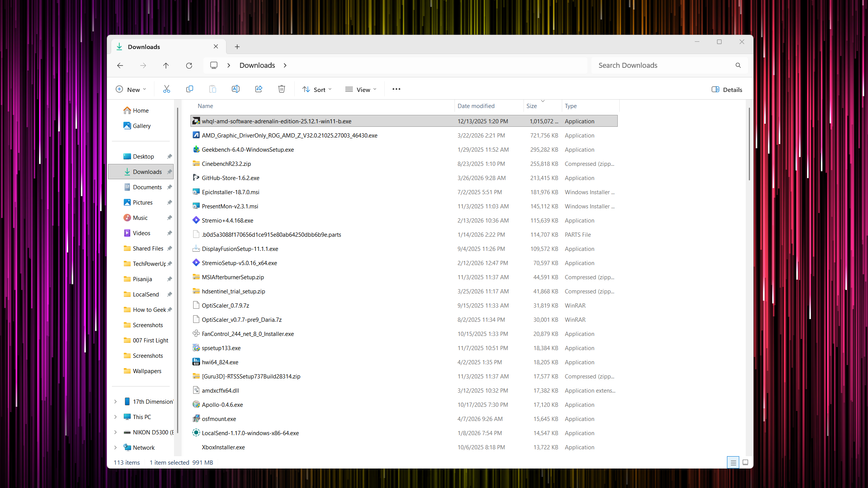Open the See more ellipsis menu
The image size is (868, 488).
pos(396,89)
